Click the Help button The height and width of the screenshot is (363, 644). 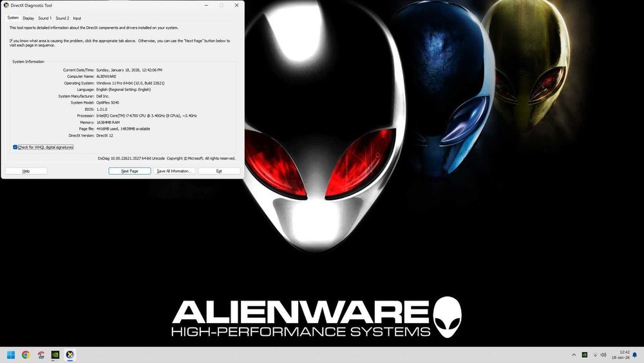click(26, 171)
